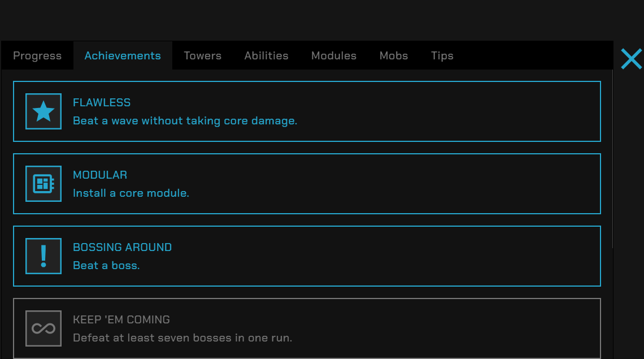Open the Modules tab
The height and width of the screenshot is (359, 644).
pyautogui.click(x=333, y=55)
